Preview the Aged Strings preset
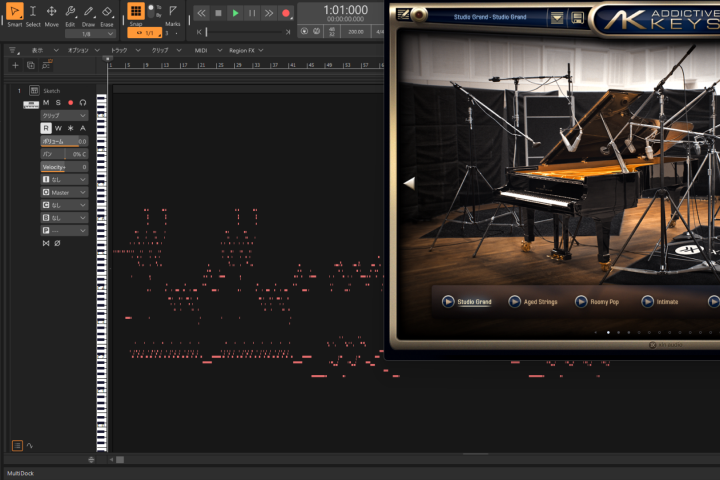Screen dimensions: 720x480 pos(514,301)
